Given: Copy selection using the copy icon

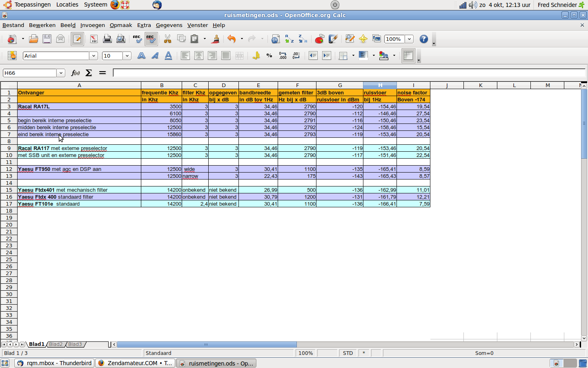Looking at the screenshot, I should click(x=181, y=39).
